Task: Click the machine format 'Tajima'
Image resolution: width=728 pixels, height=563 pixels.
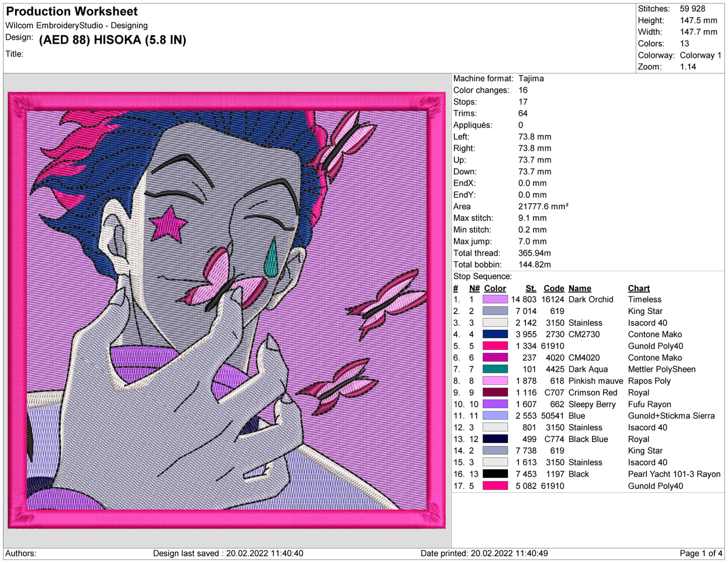Action: [531, 79]
